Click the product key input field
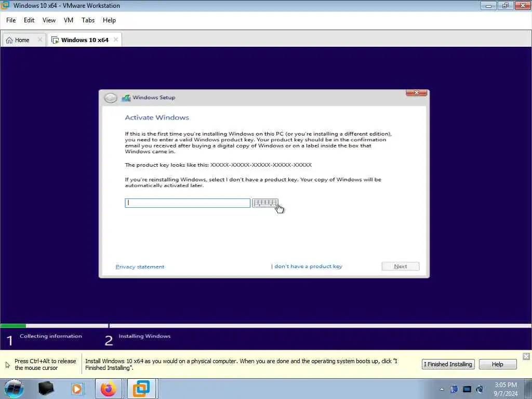Image resolution: width=532 pixels, height=399 pixels. click(187, 203)
